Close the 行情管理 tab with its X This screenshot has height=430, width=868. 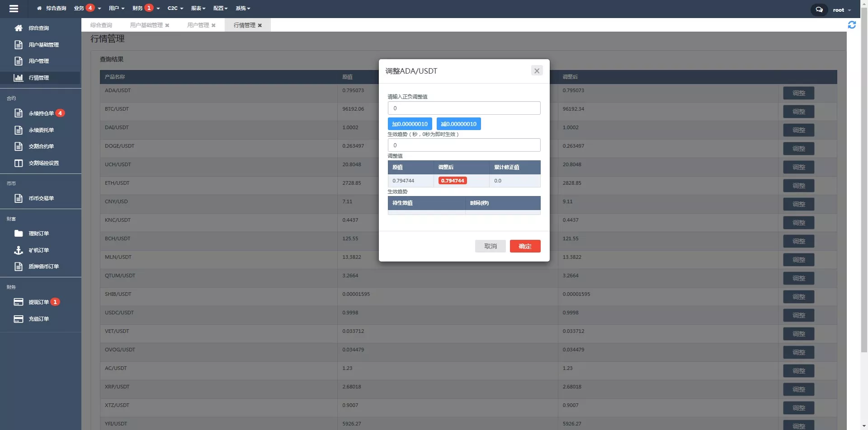[260, 25]
